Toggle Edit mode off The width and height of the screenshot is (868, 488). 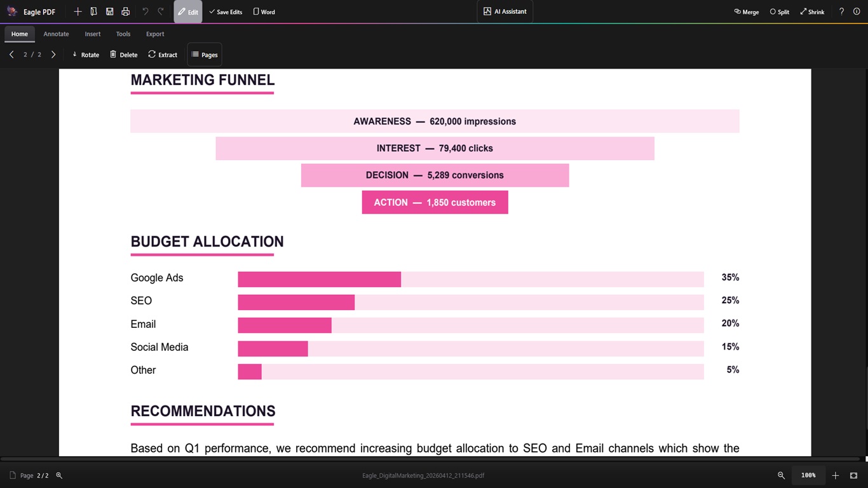click(x=188, y=11)
